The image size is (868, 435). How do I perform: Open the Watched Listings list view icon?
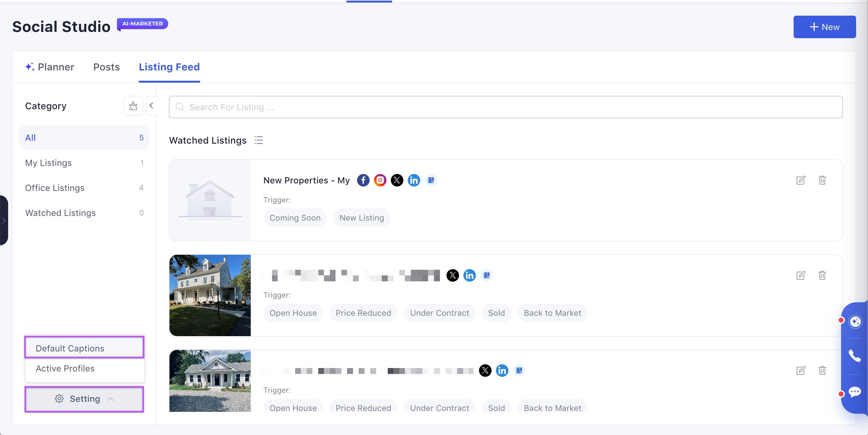click(x=259, y=140)
